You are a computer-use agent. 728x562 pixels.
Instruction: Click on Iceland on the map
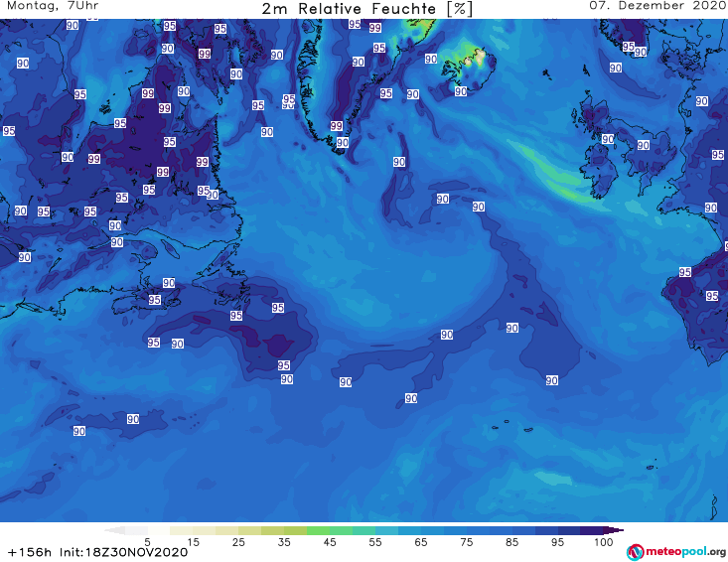(x=469, y=68)
